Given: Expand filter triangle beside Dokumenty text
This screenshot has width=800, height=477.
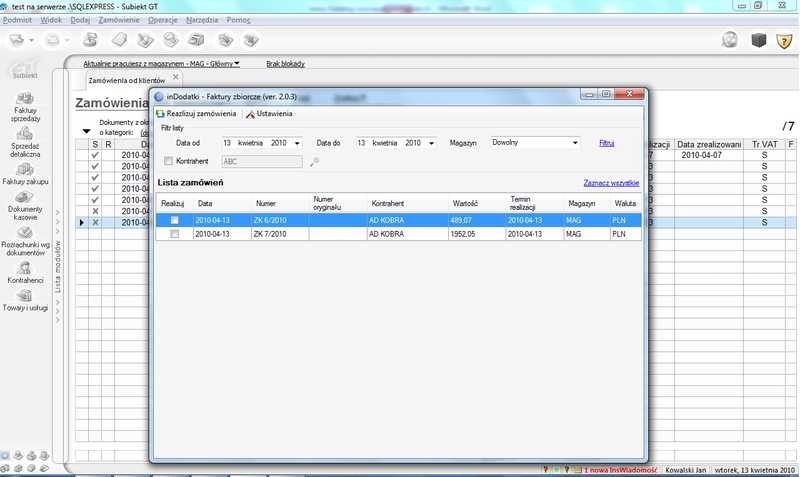Looking at the screenshot, I should click(x=86, y=132).
